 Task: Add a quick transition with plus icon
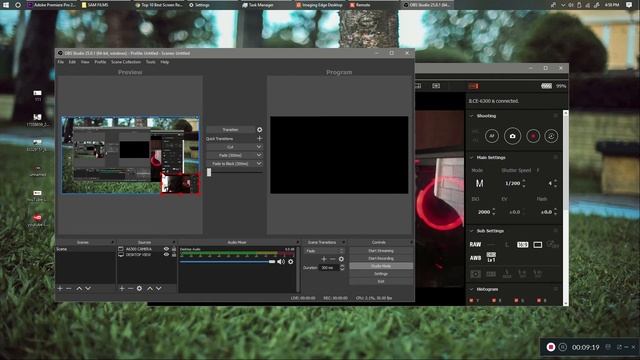coord(260,139)
